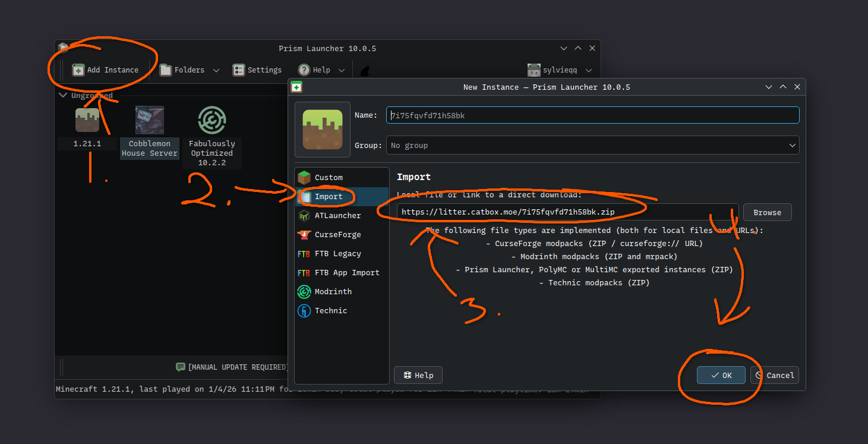Select the ATLauncher source
The image size is (868, 444).
[x=337, y=216]
